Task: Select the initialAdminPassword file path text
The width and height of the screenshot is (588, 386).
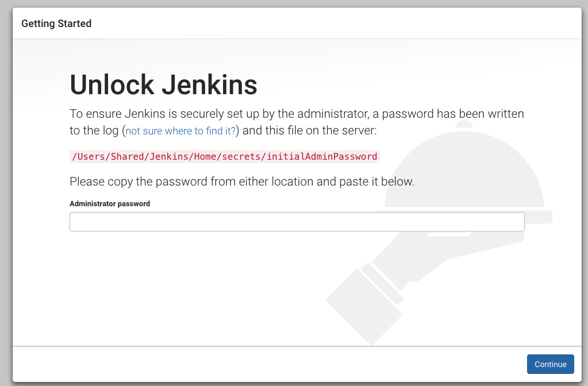Action: (x=225, y=156)
